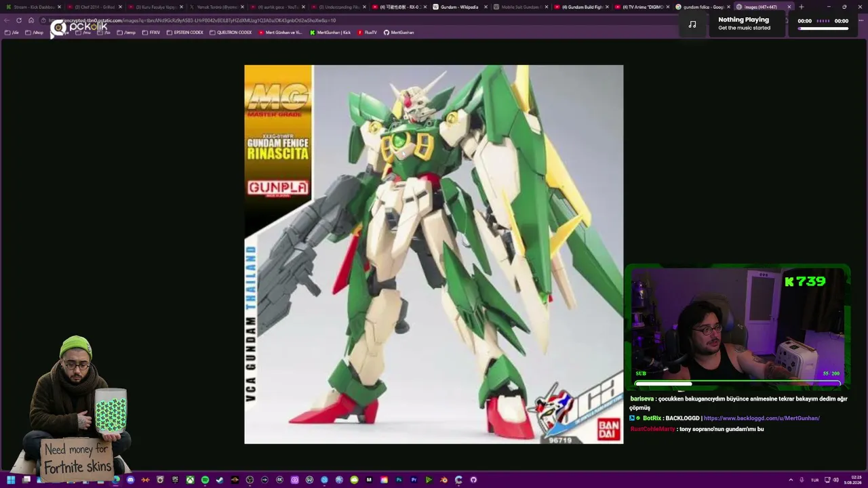Launch Photoshop from the taskbar

399,480
